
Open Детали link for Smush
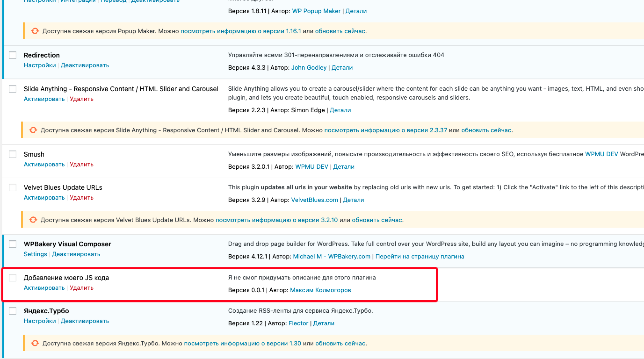(x=344, y=167)
